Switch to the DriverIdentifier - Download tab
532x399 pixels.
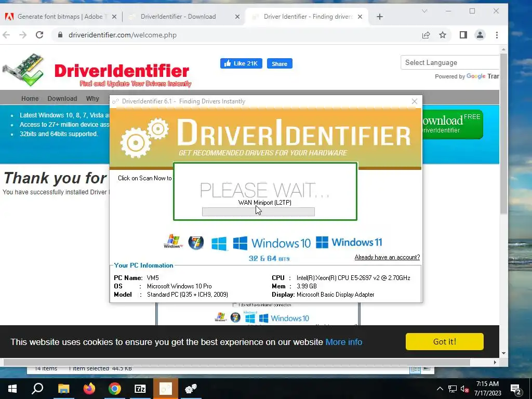(183, 17)
